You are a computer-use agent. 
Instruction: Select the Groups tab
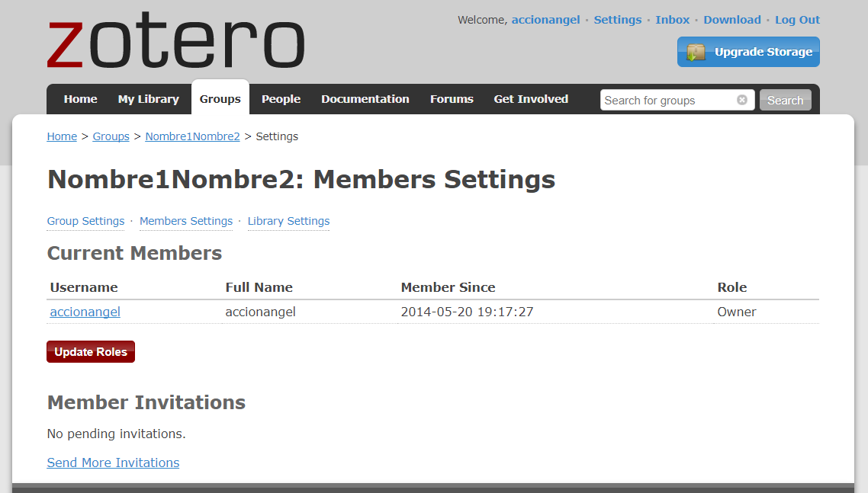click(220, 99)
